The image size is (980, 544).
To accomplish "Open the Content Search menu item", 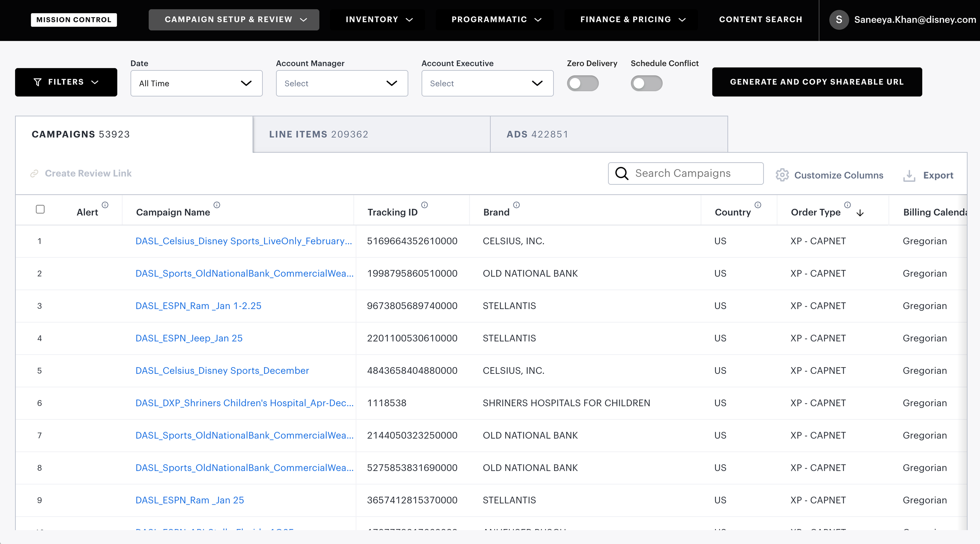I will point(760,20).
